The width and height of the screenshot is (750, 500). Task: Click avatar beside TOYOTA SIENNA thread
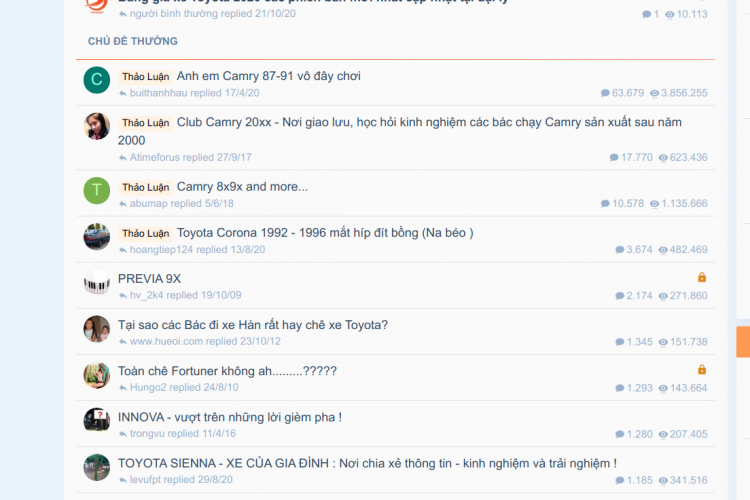[x=97, y=467]
